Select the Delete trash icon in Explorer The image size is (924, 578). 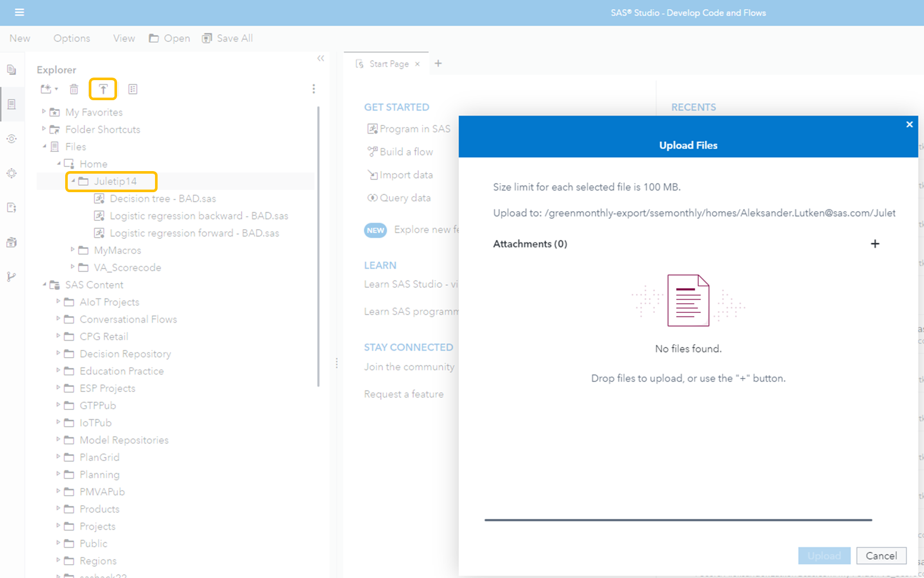point(74,89)
